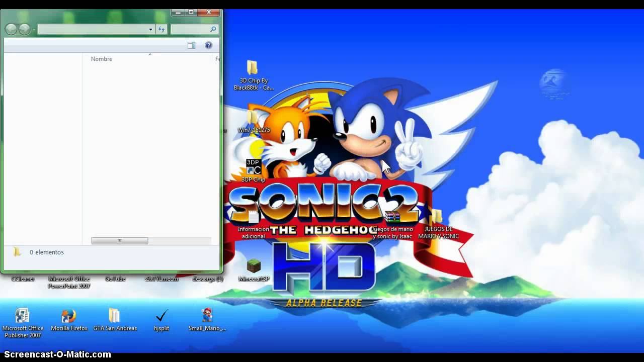
Task: Click the Microsoft Office PowerPoint 2007 label
Action: [x=69, y=282]
